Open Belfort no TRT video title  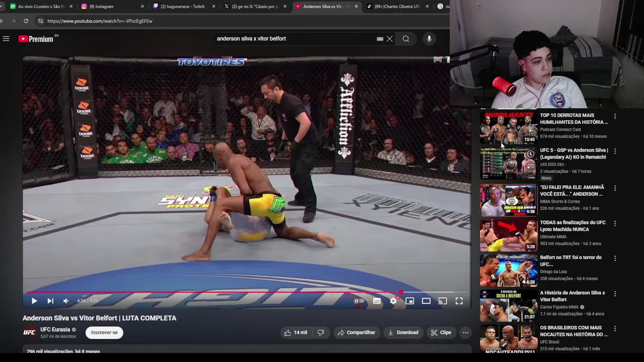click(571, 260)
